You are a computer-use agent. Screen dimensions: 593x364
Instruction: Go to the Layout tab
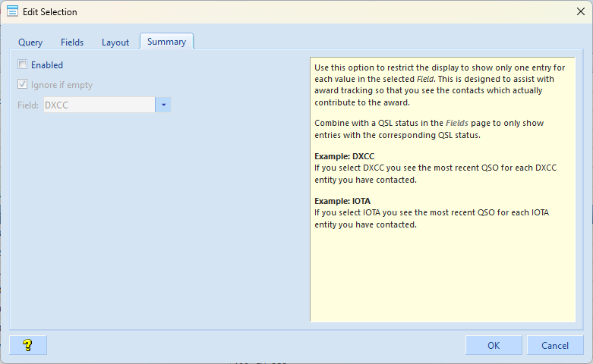[115, 42]
